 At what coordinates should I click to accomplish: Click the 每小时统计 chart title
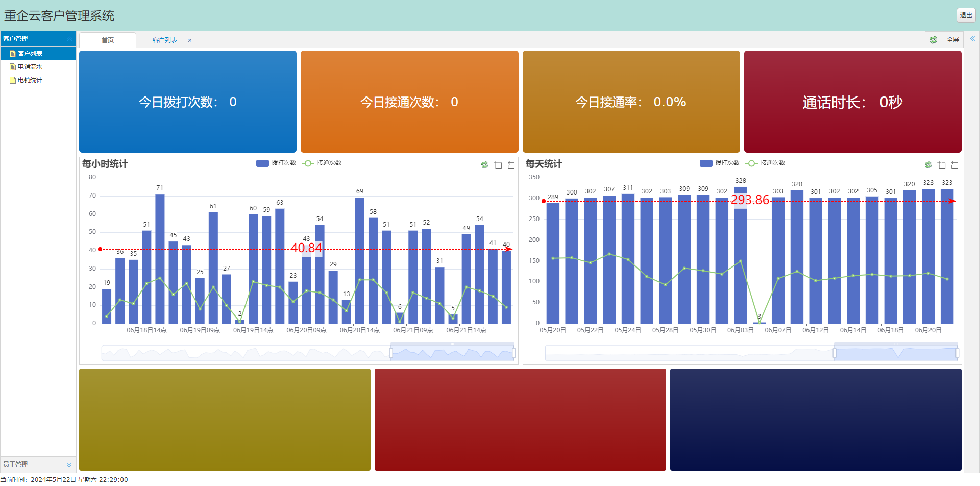tap(105, 164)
